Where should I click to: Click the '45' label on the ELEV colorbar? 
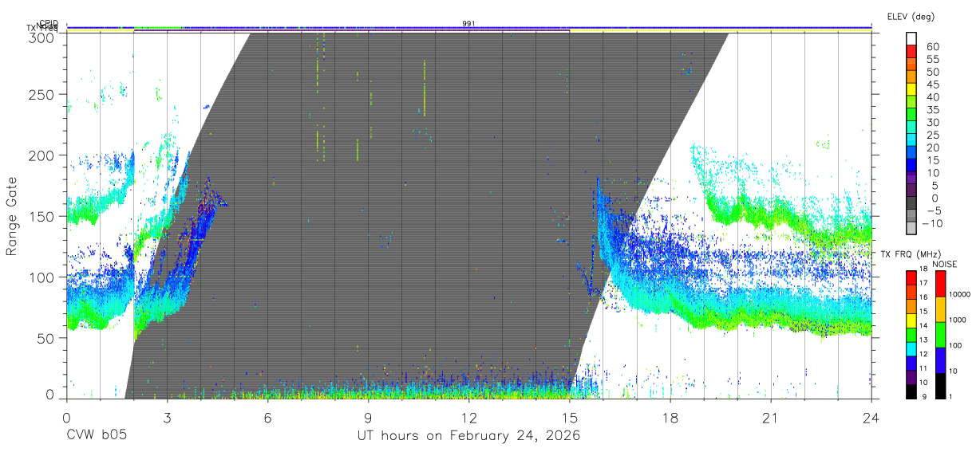(x=933, y=85)
